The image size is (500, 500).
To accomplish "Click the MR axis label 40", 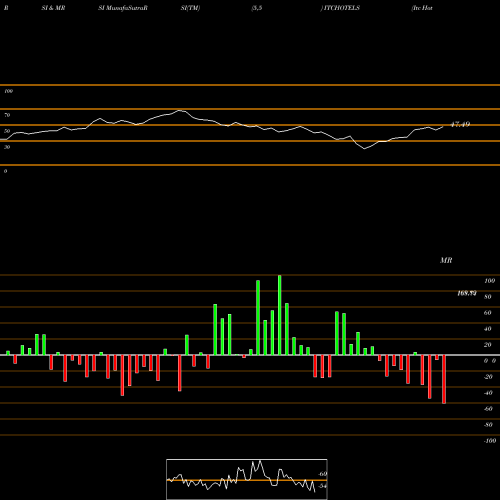I will point(488,329).
